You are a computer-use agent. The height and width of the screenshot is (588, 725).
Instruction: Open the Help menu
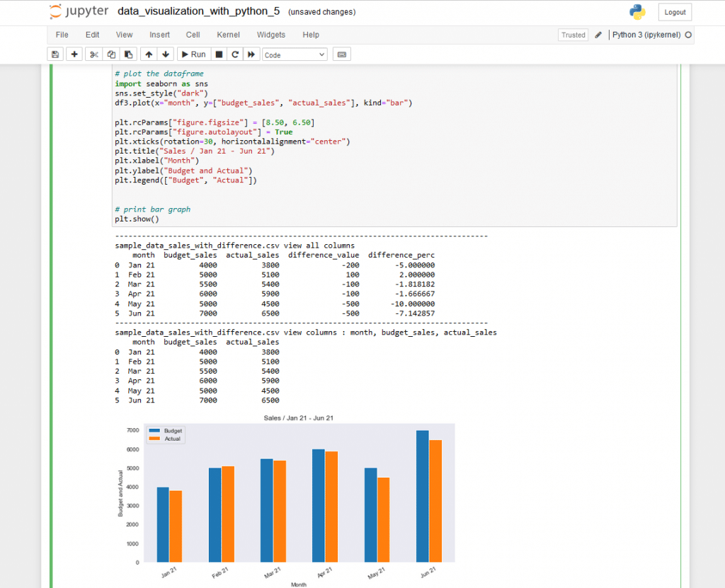tap(311, 35)
